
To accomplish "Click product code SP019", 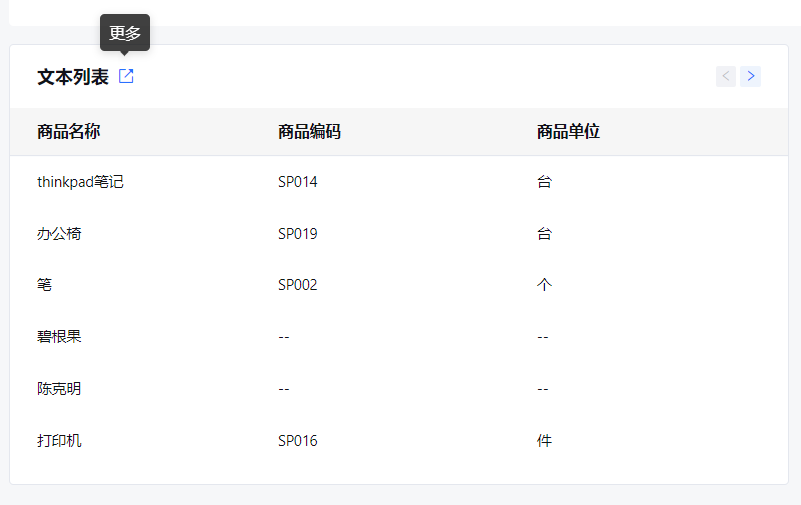I will [297, 234].
